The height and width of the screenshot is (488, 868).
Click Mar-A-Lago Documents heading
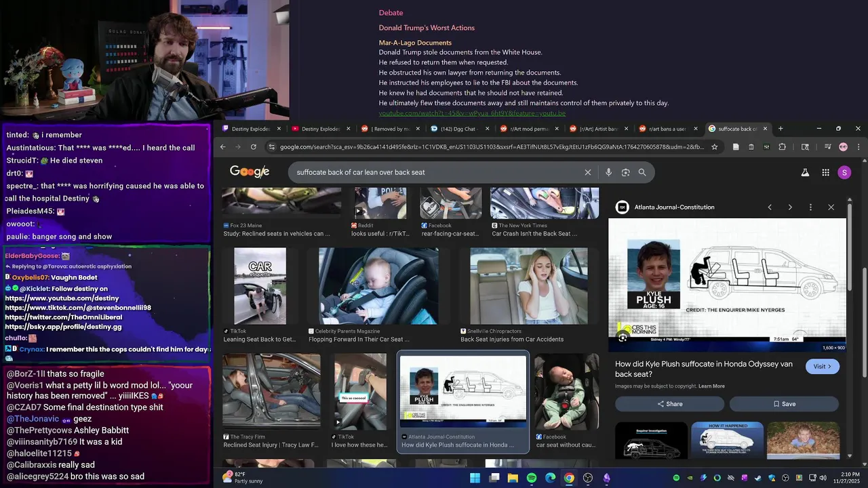point(415,43)
